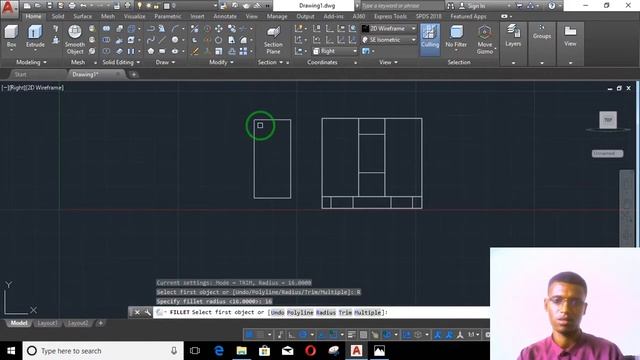
Task: Click the new drawing tab plus button
Action: tap(133, 74)
